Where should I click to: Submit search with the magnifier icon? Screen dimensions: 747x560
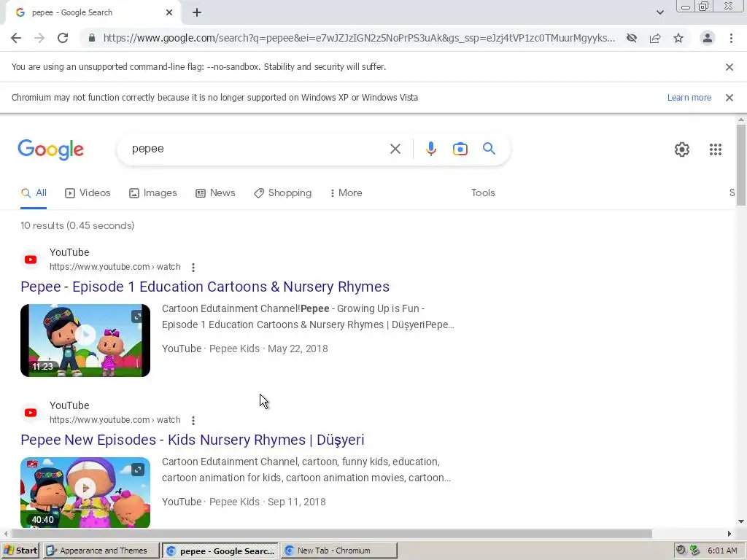(489, 149)
